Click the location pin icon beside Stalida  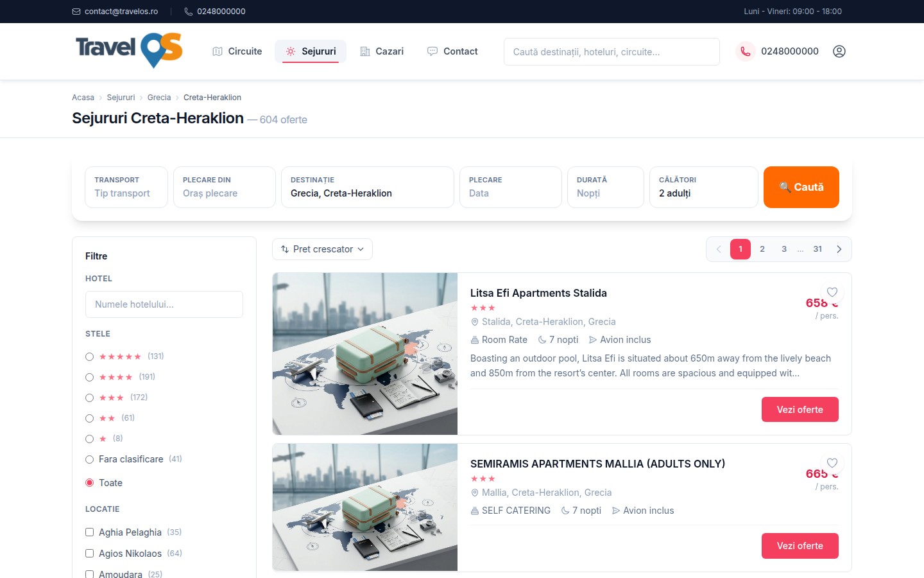point(475,322)
